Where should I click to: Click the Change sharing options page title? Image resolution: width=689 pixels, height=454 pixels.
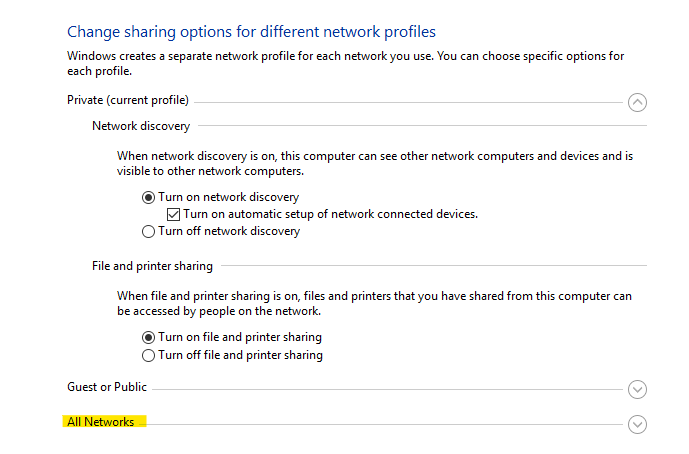(251, 32)
